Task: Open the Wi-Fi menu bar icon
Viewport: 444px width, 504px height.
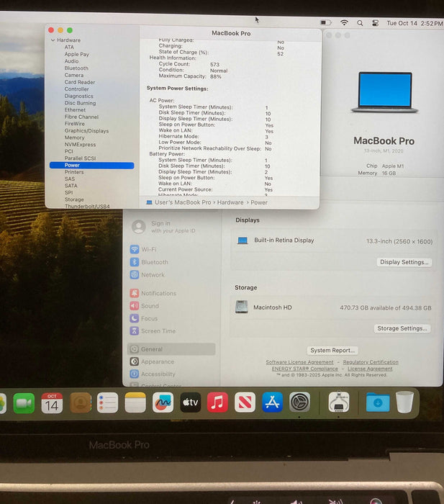Action: [x=344, y=22]
